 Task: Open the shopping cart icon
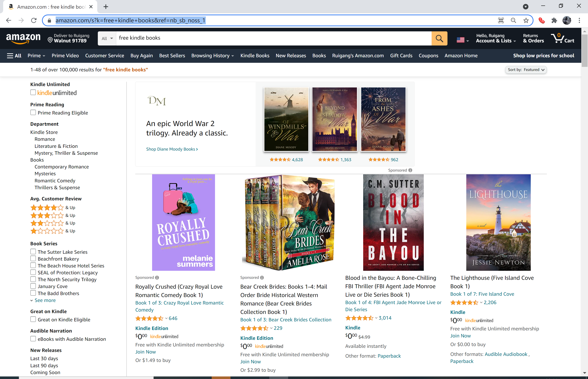point(563,38)
